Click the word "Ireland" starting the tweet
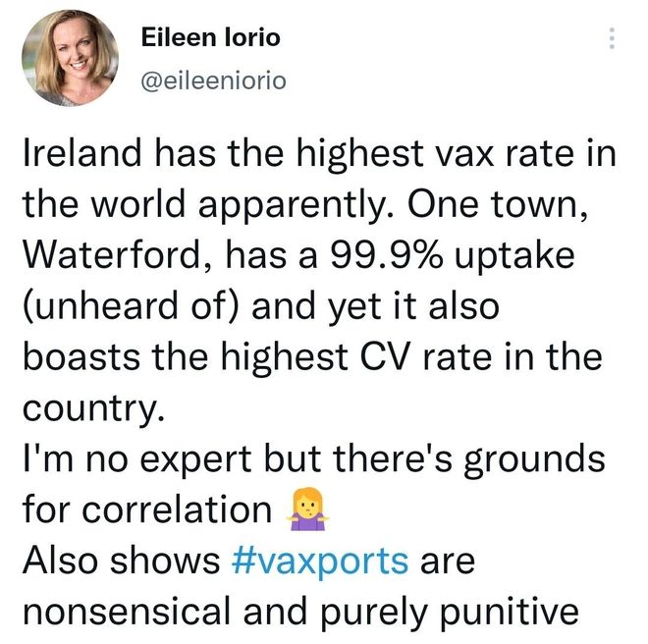The image size is (648, 644). coord(82,153)
